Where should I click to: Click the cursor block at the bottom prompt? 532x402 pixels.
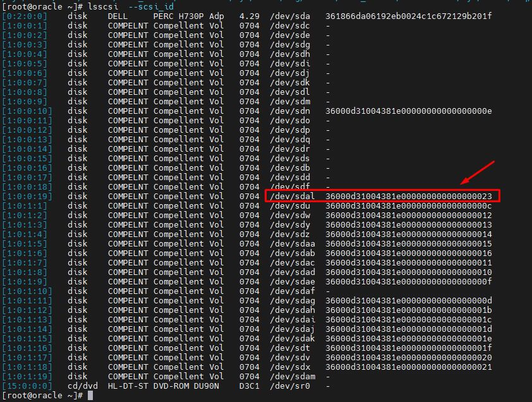point(90,396)
